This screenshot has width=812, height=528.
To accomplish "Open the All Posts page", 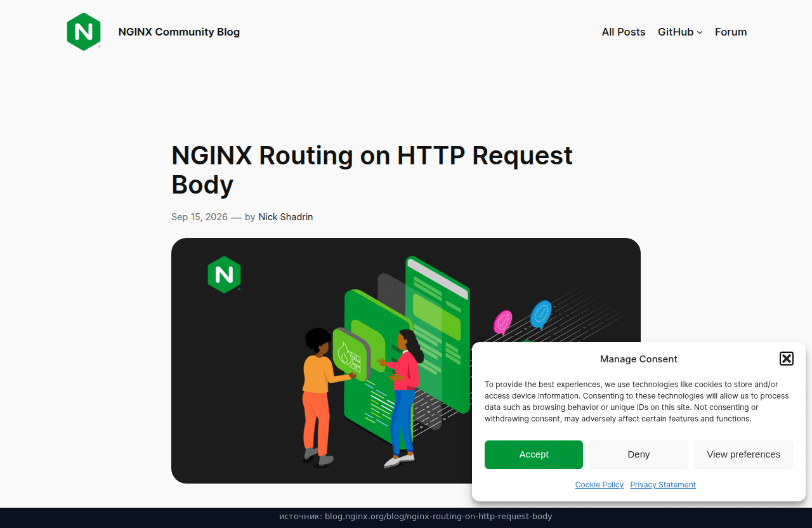I will click(x=624, y=32).
